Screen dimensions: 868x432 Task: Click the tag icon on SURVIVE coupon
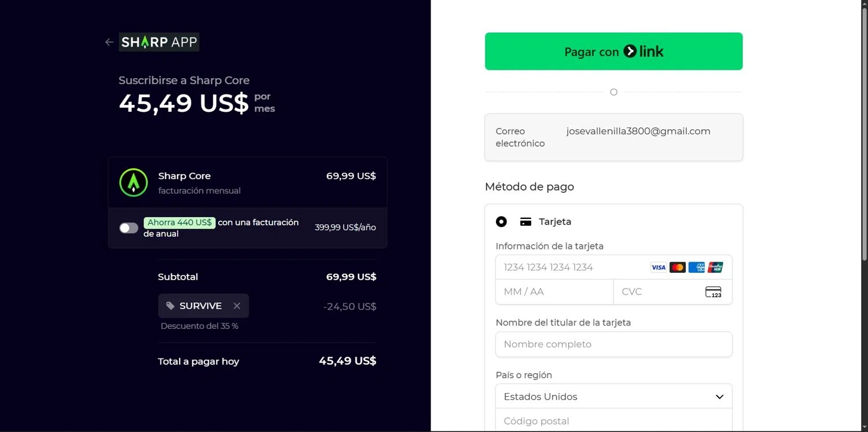tap(170, 306)
